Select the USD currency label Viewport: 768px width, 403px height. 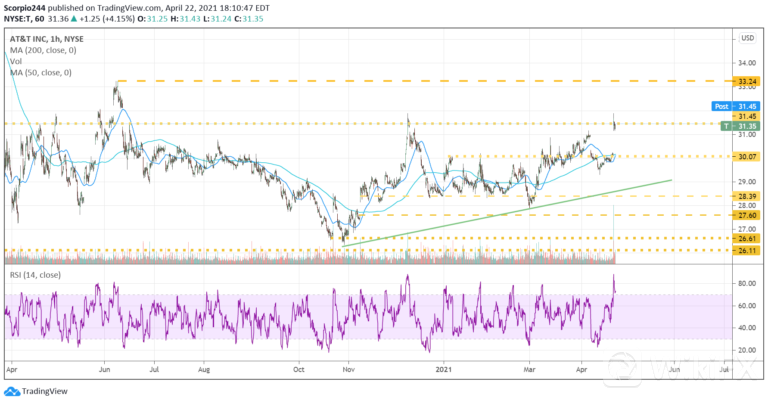click(745, 38)
